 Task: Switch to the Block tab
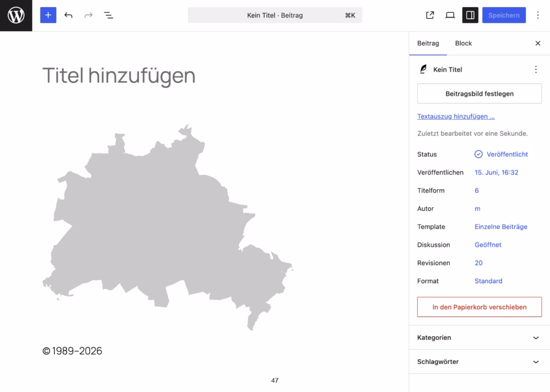[x=464, y=43]
